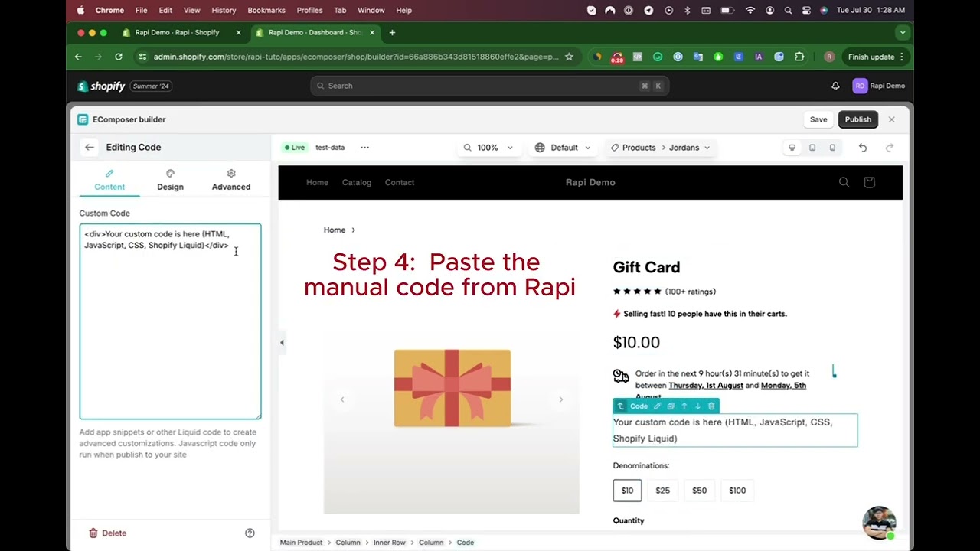
Task: Click the storefront search magnifier icon
Action: coord(844,182)
